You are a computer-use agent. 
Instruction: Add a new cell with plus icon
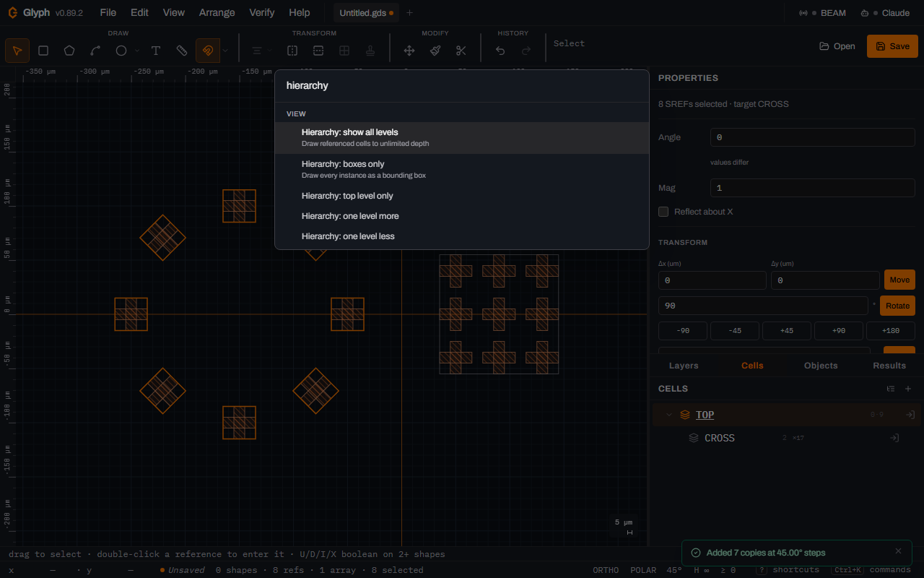click(908, 389)
